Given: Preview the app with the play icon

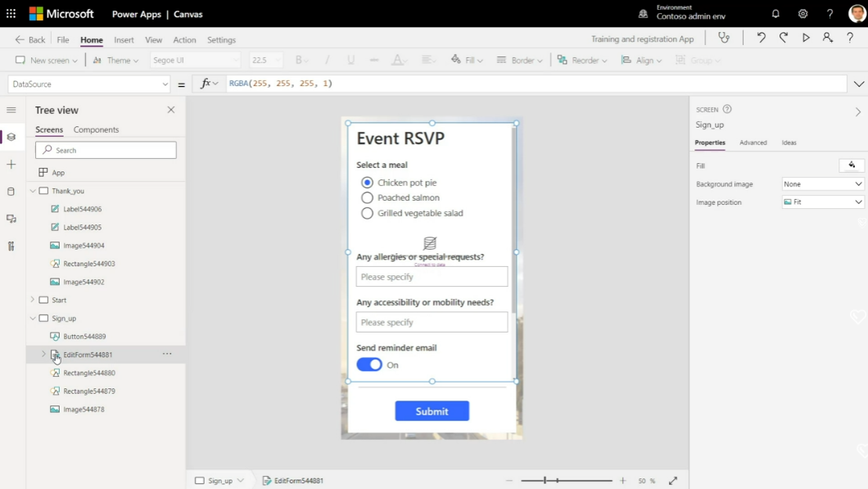Looking at the screenshot, I should (806, 38).
